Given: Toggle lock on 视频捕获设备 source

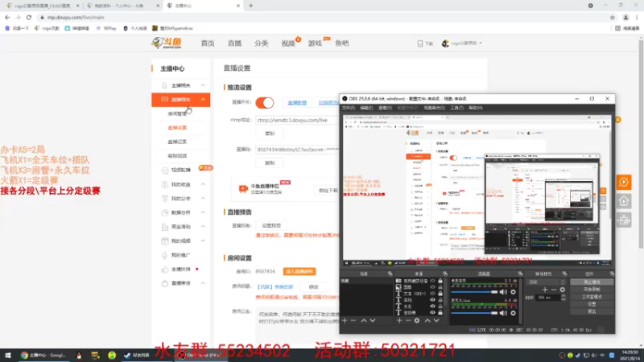Looking at the screenshot, I should pos(440,281).
